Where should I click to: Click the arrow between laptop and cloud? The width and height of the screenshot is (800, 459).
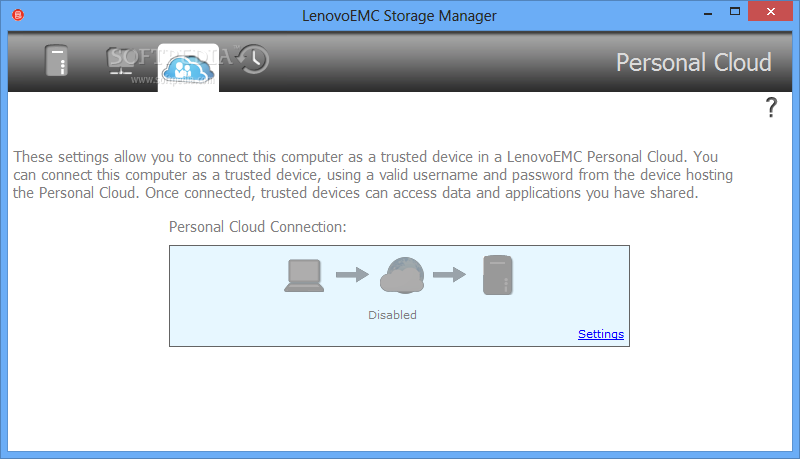click(x=352, y=274)
